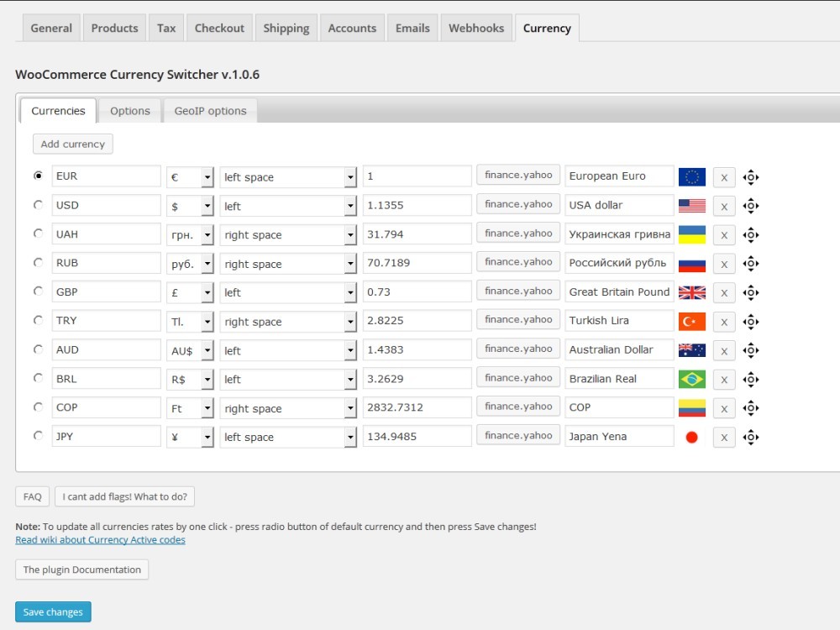Open the Shipping settings tab
Image resolution: width=840 pixels, height=630 pixels.
(x=286, y=28)
